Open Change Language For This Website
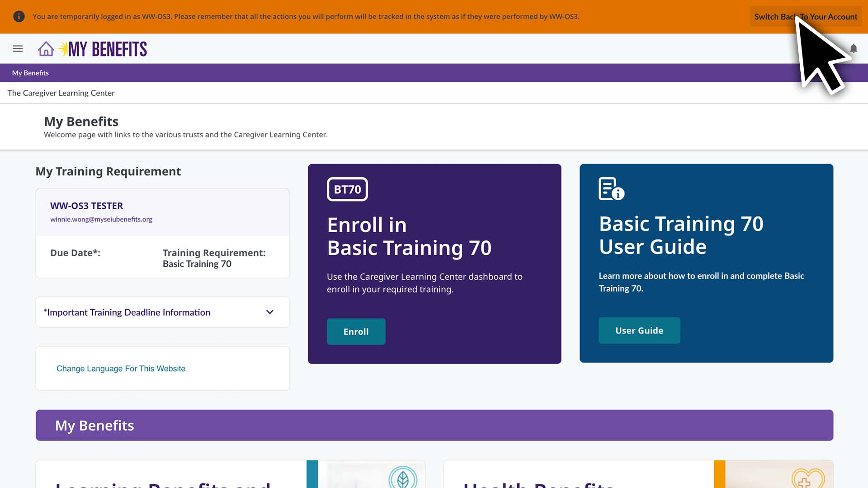 [121, 368]
